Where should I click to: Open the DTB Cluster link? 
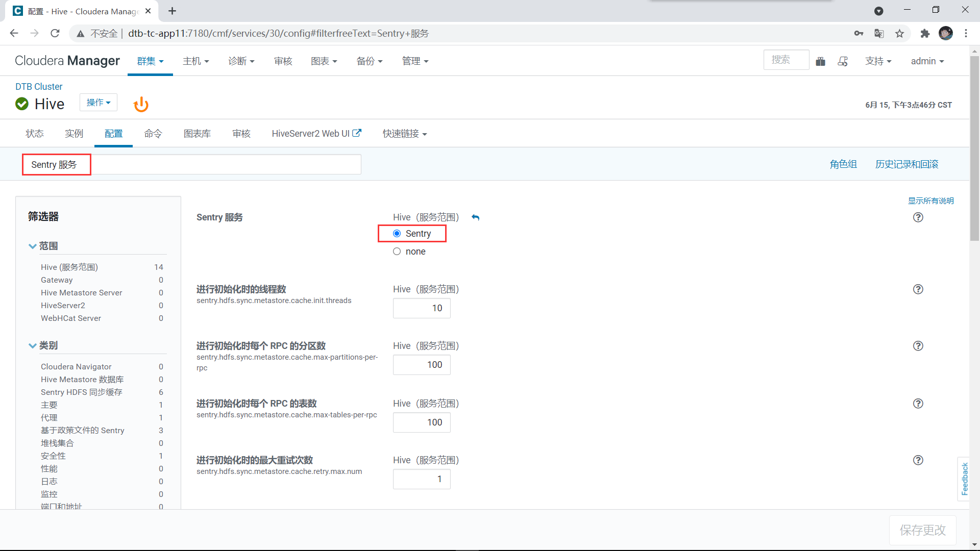click(x=39, y=87)
